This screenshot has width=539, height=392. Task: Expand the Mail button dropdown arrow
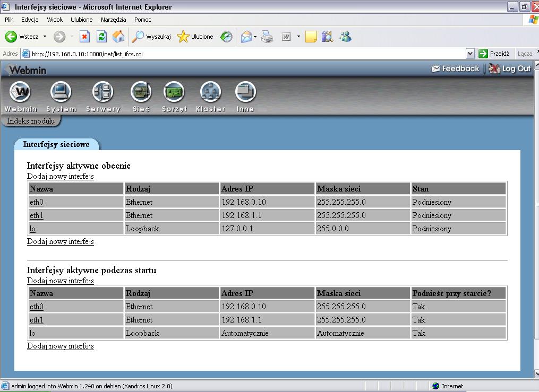tap(255, 37)
